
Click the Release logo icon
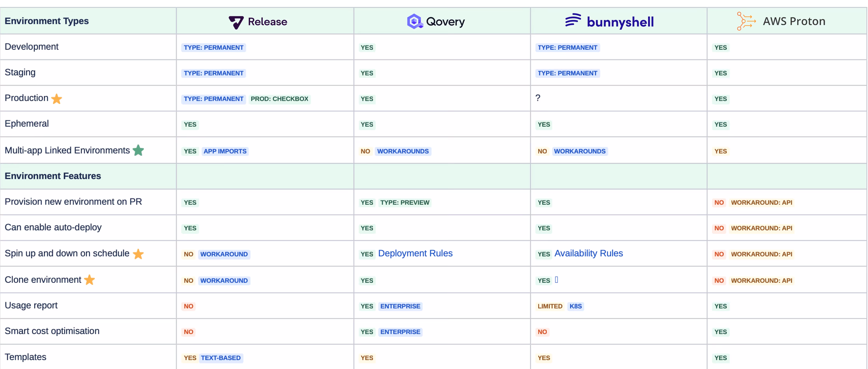click(236, 22)
